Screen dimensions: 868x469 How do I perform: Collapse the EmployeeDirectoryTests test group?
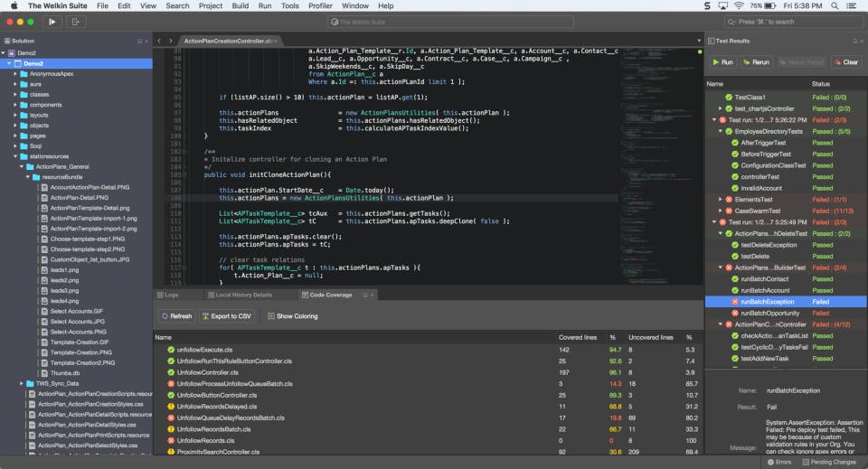tap(721, 131)
